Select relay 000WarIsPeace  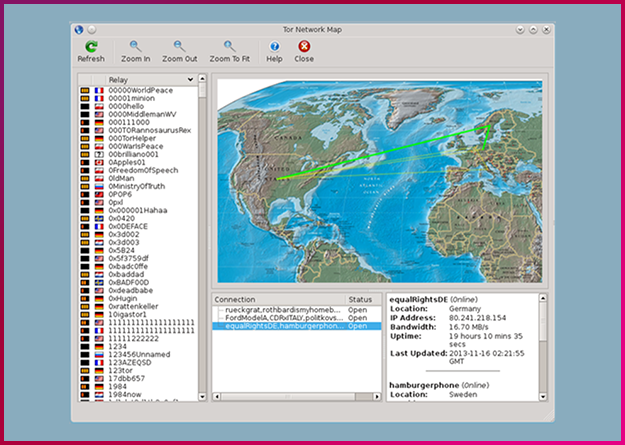136,146
